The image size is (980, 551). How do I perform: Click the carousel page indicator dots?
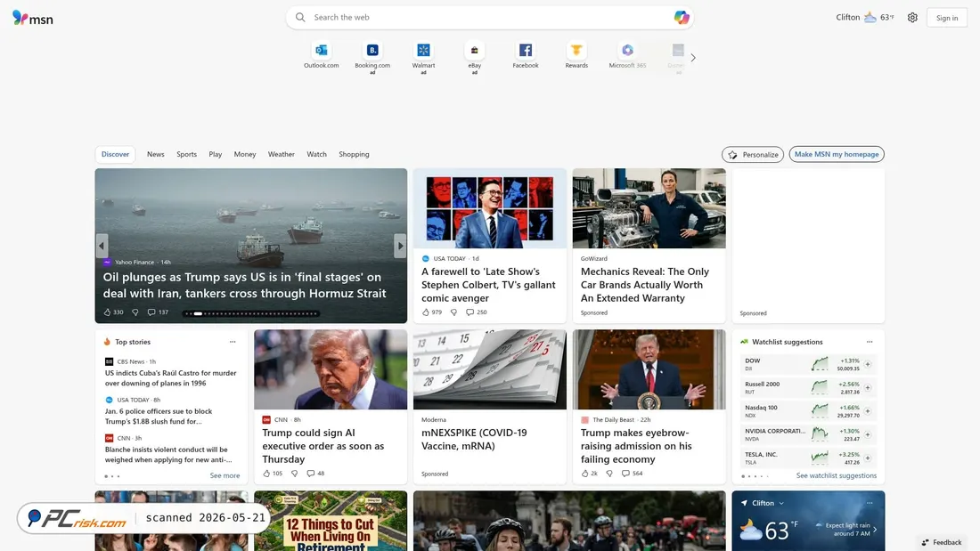(251, 313)
